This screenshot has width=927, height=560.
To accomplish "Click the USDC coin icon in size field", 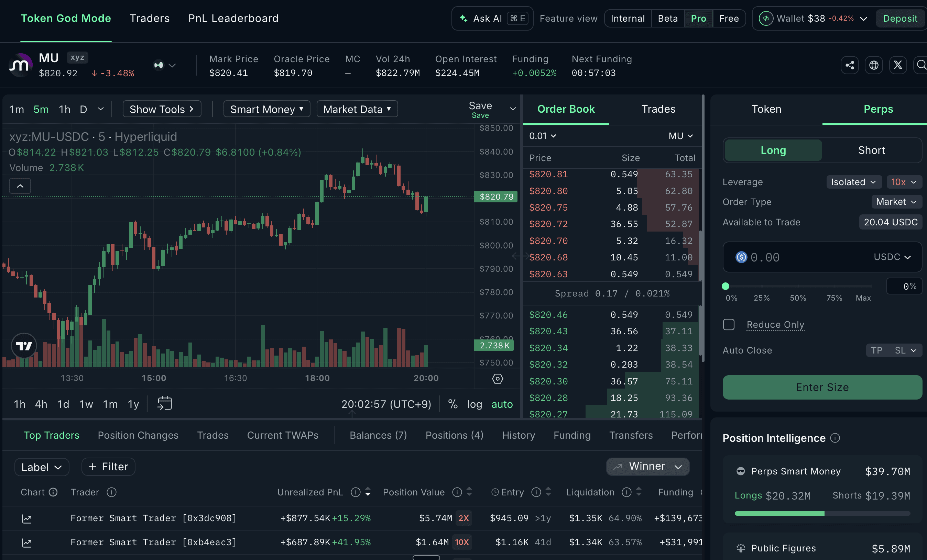I will coord(741,257).
